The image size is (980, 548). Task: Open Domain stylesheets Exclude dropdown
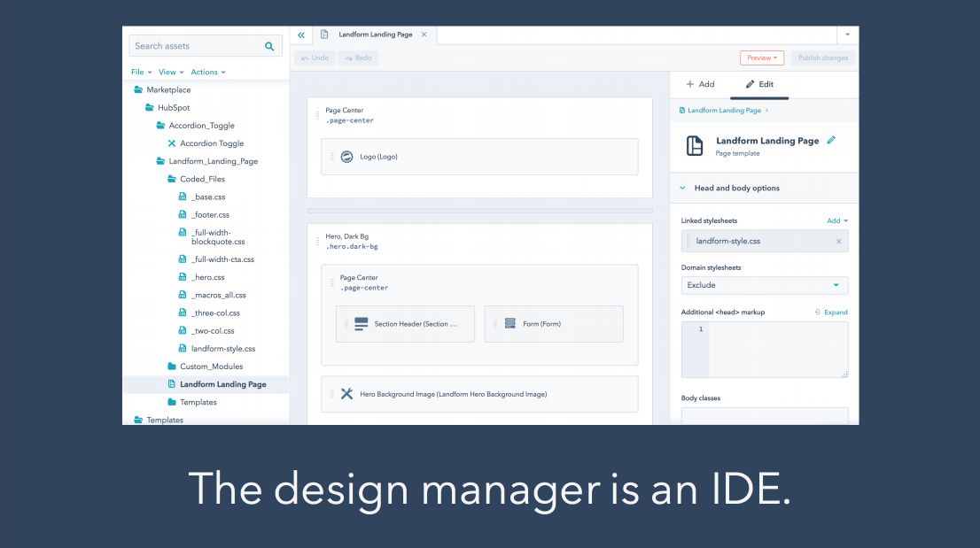click(764, 285)
